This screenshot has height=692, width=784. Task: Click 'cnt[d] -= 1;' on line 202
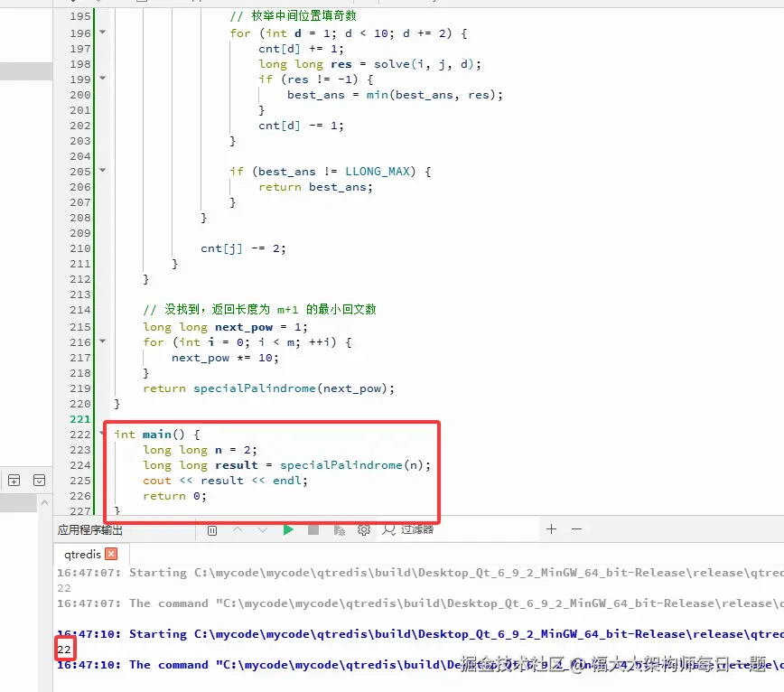301,126
